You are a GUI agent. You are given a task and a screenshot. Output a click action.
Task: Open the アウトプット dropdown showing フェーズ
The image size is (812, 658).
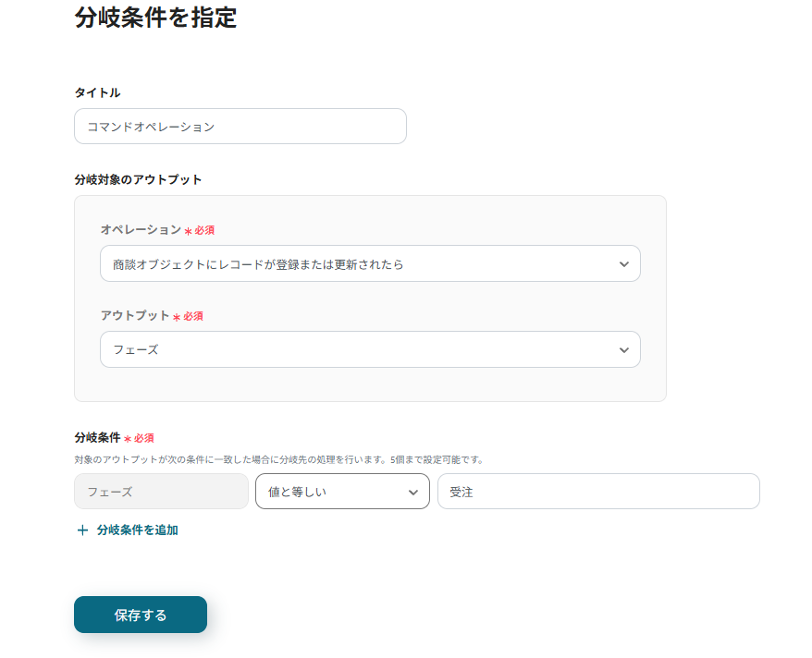(x=370, y=349)
